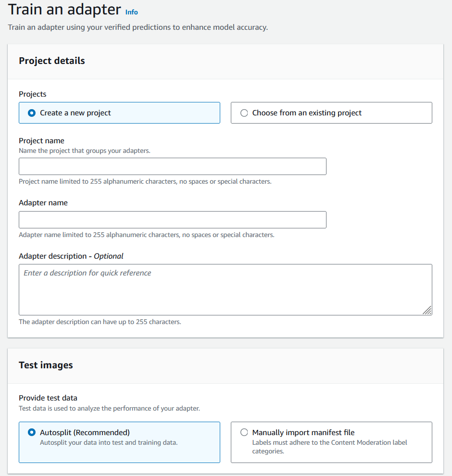Viewport: 452px width, 476px height.
Task: Choose the "Choose from an existing project" option
Action: click(244, 113)
